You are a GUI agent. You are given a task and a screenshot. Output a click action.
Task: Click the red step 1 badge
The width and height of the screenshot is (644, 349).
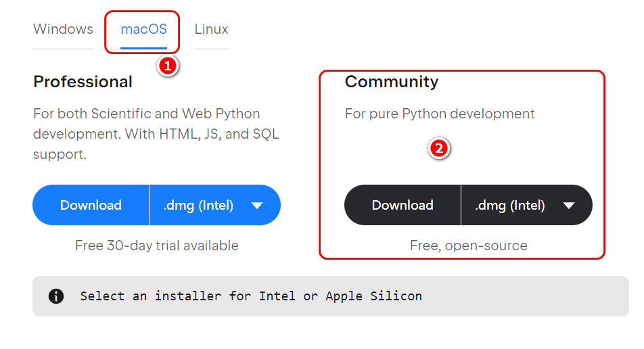[x=168, y=66]
